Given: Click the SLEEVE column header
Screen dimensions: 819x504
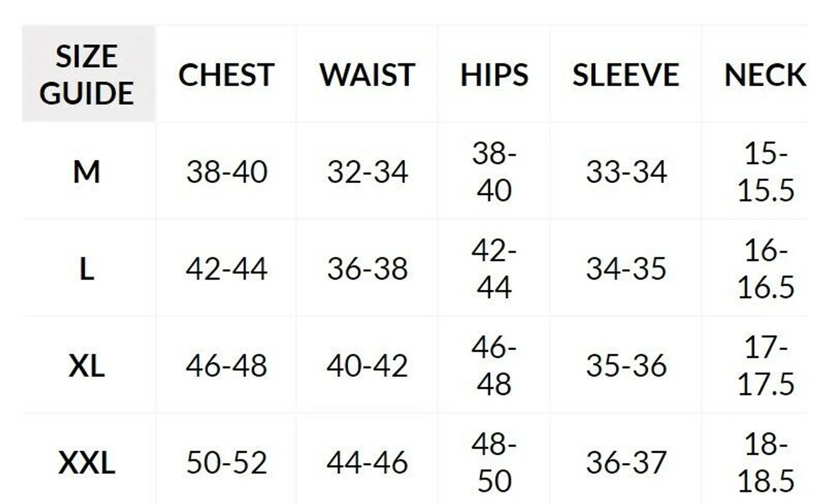Looking at the screenshot, I should point(626,75).
